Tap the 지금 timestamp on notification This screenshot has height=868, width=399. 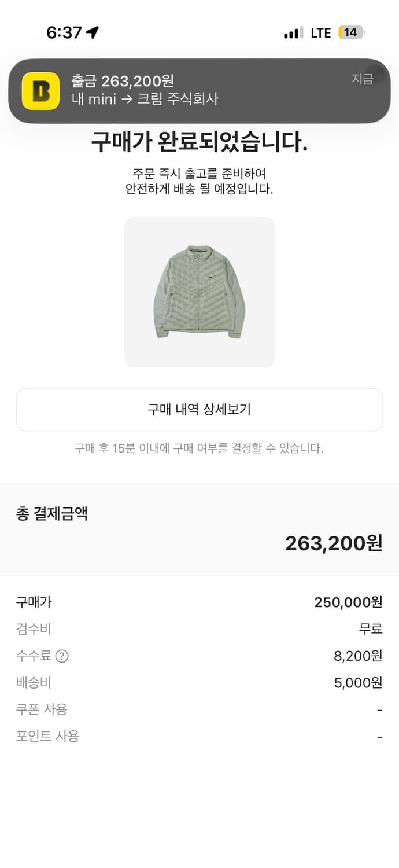(363, 79)
